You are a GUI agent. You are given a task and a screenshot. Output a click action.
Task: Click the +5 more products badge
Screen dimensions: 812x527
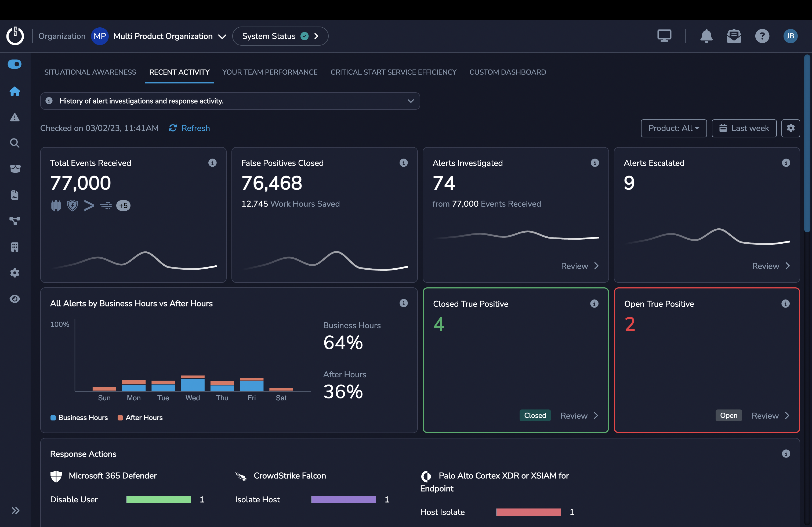(123, 205)
